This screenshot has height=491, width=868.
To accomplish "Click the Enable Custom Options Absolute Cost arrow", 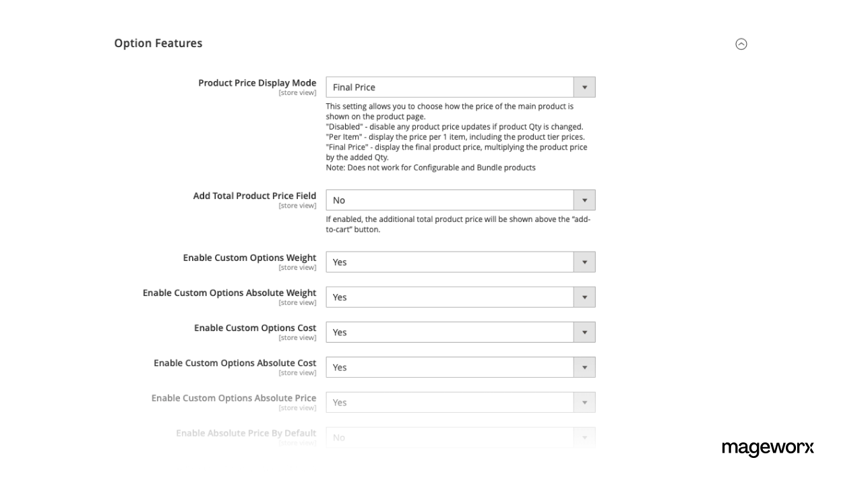I will tap(585, 367).
